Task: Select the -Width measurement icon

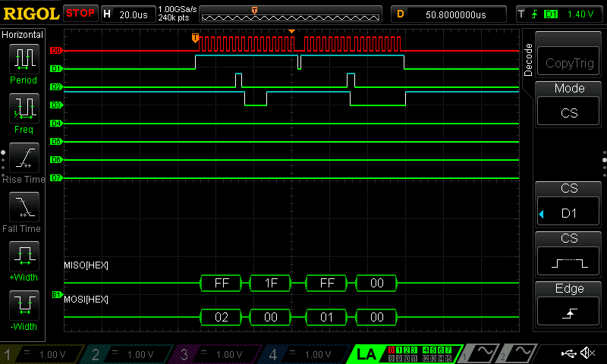Action: click(x=23, y=306)
